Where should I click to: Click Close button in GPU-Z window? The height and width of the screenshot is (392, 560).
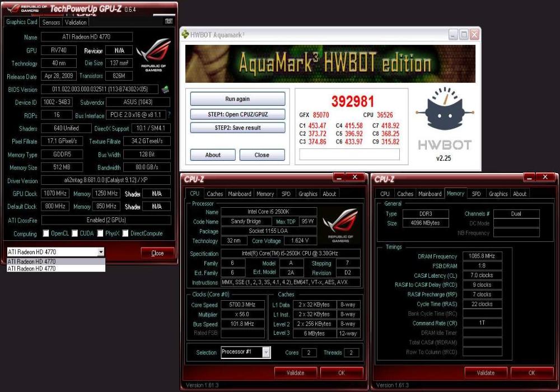157,253
